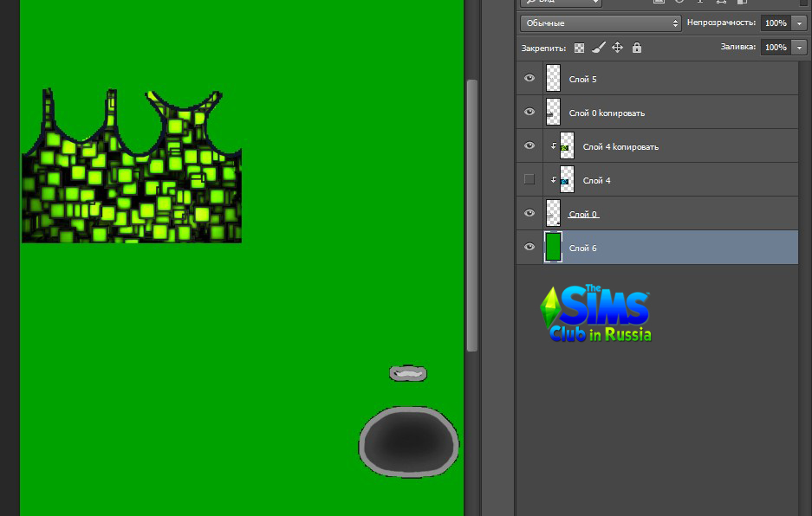Click the lock all padlock icon
This screenshot has width=812, height=516.
[637, 48]
